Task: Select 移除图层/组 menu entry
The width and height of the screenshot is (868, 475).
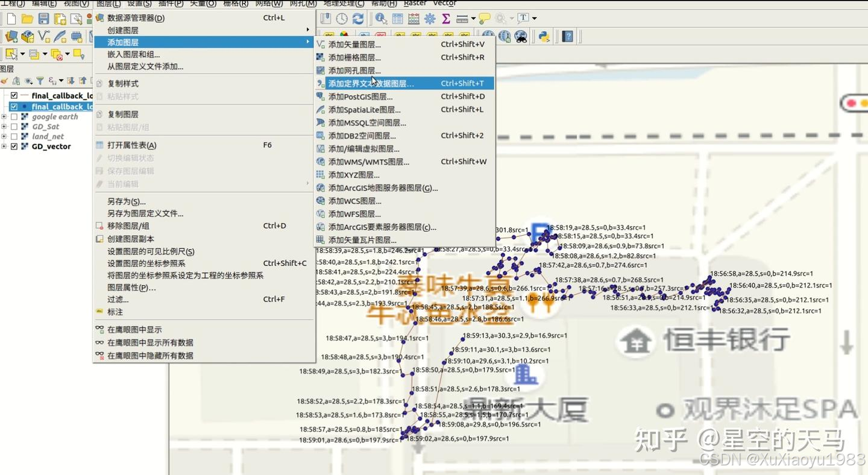Action: point(204,225)
